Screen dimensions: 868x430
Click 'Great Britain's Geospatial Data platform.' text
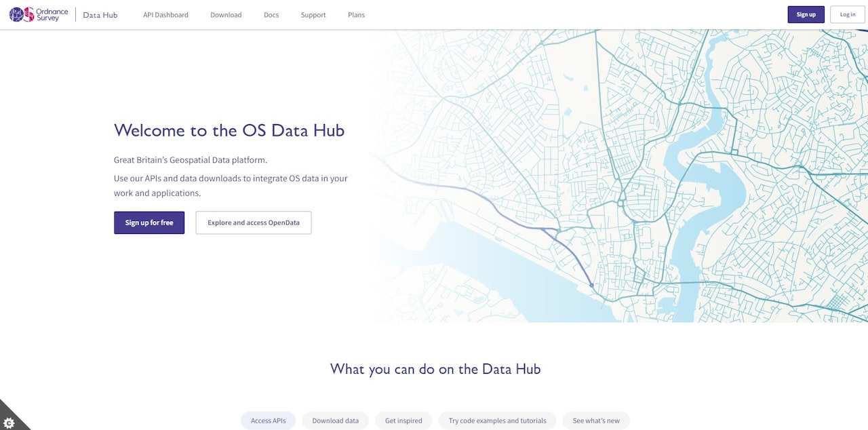191,160
